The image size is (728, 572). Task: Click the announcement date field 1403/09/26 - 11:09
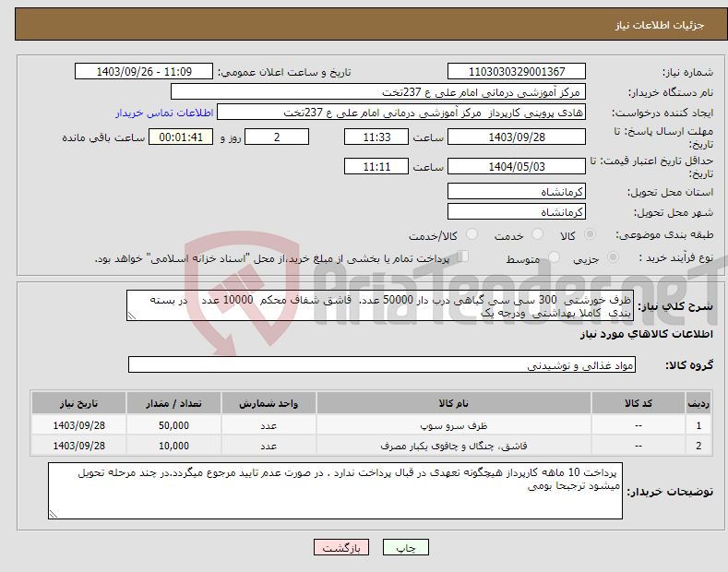[x=143, y=72]
